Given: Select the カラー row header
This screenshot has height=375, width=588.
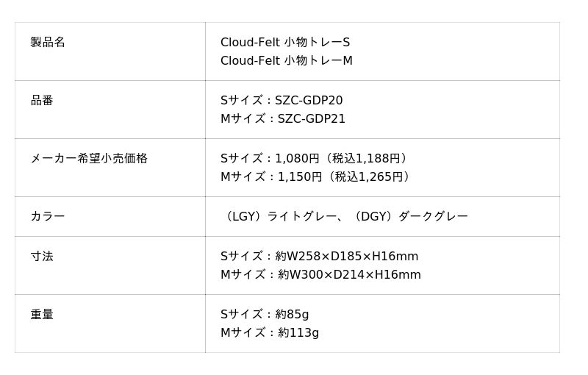Looking at the screenshot, I should 48,216.
